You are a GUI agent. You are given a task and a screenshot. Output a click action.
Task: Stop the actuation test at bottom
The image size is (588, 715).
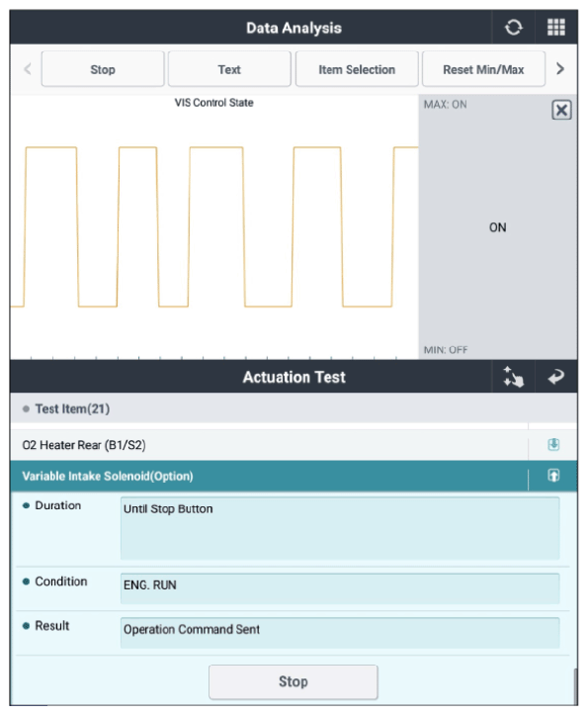[x=294, y=681]
